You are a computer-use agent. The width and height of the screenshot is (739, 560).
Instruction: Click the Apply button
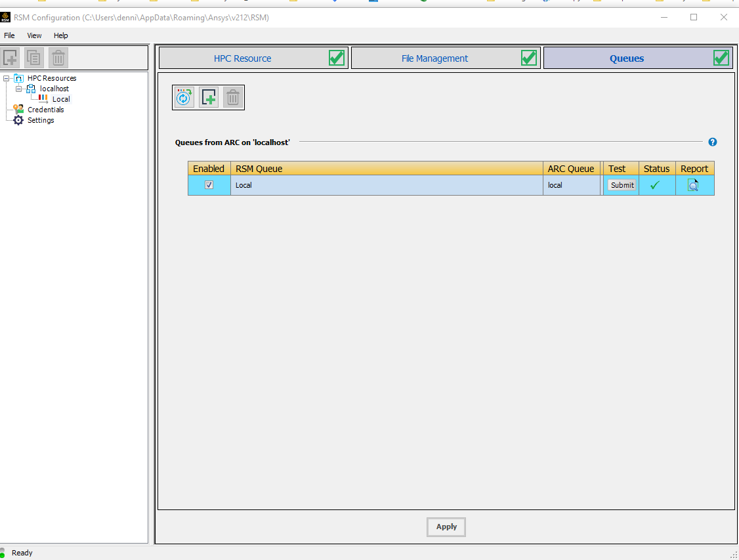[x=446, y=527]
